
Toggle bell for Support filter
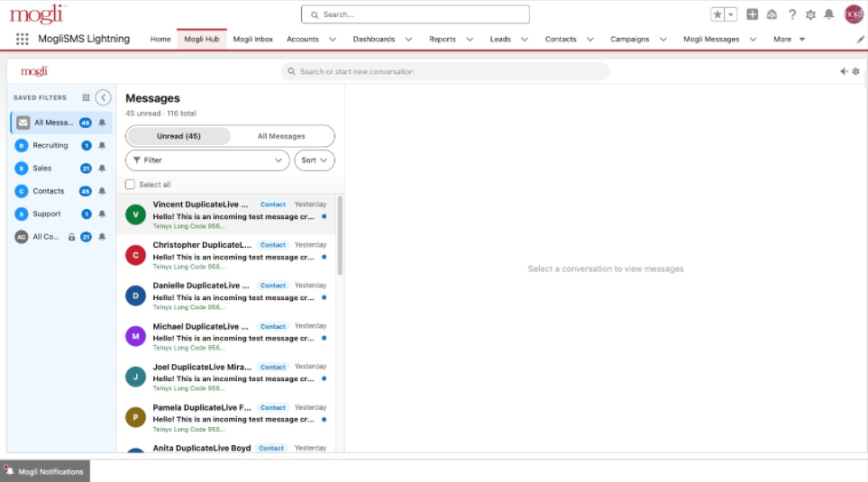pyautogui.click(x=102, y=214)
